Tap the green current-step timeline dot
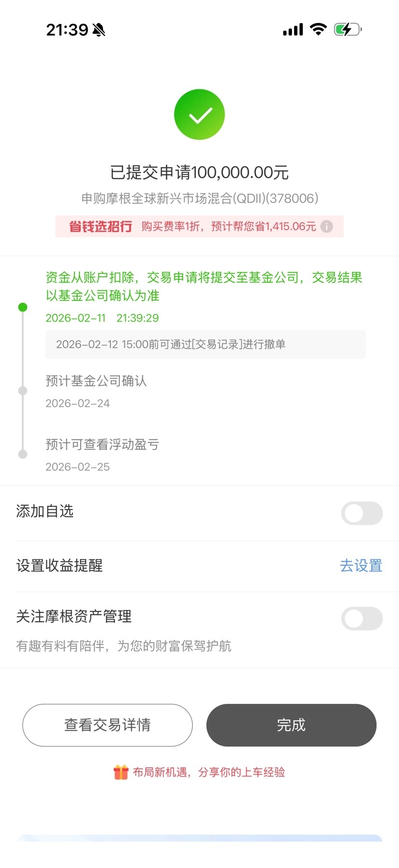This screenshot has width=399, height=868. 23,307
